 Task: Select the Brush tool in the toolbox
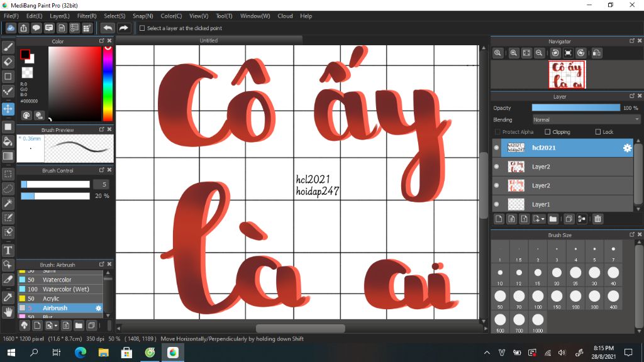[8, 47]
